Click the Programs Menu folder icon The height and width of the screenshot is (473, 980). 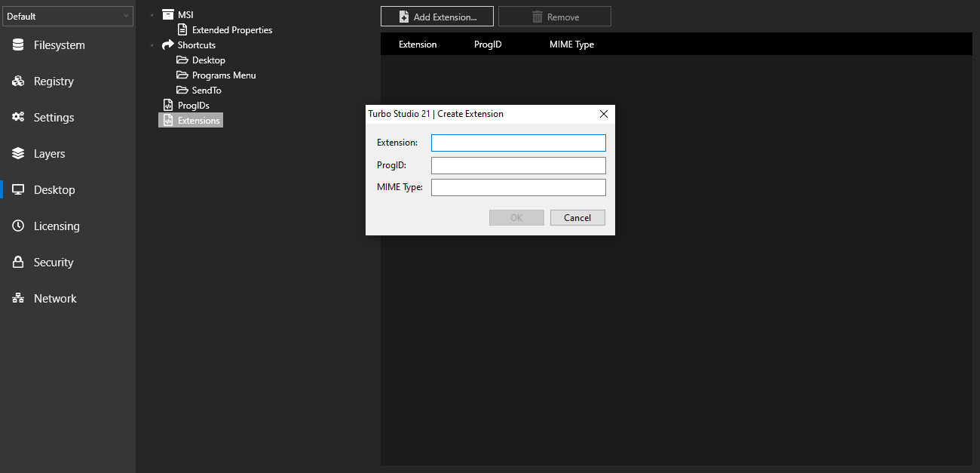click(182, 75)
